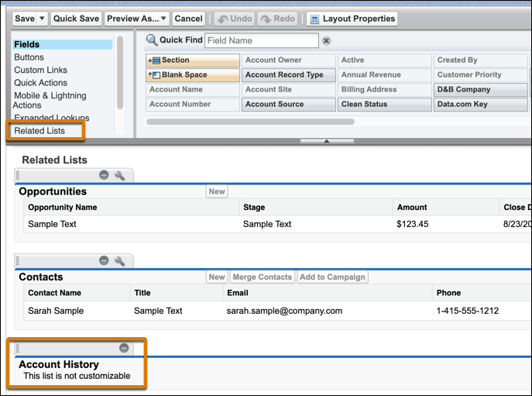Select Buttons category

point(29,57)
